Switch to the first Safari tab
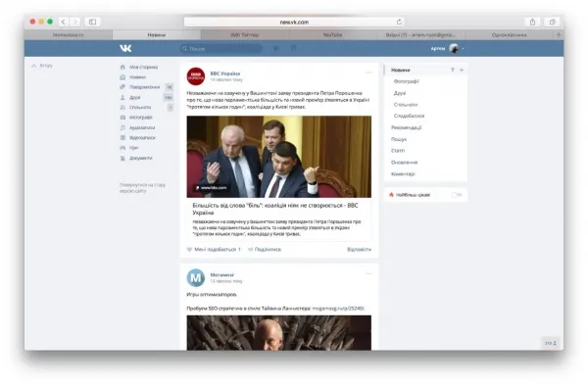Viewport: 588px width, 385px height. click(69, 35)
